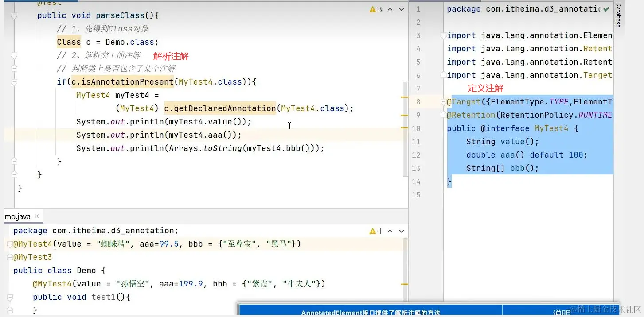Click the warning stripe mark in Demo.java editor
This screenshot has width=644, height=317.
(404, 284)
